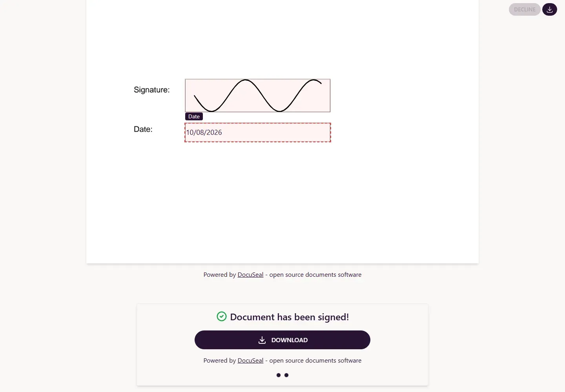The height and width of the screenshot is (392, 565).
Task: Click 'Powered by' text in the signed panel
Action: coord(220,361)
